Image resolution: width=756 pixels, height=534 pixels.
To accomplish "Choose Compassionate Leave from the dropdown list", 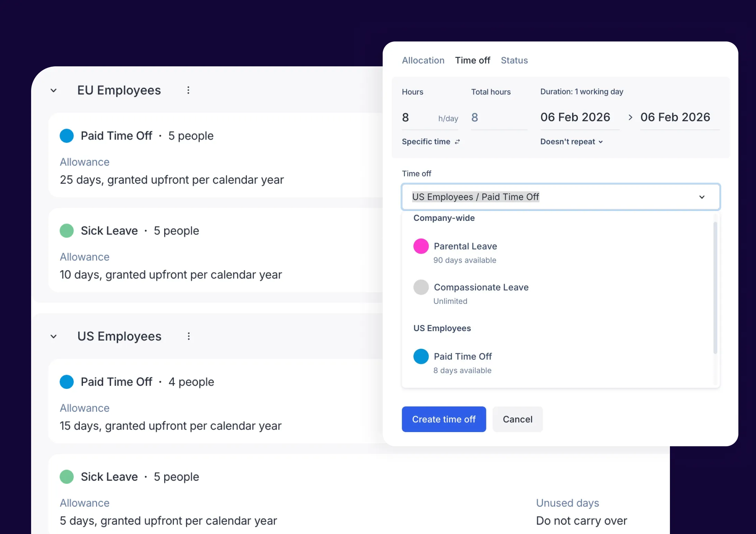I will click(481, 288).
